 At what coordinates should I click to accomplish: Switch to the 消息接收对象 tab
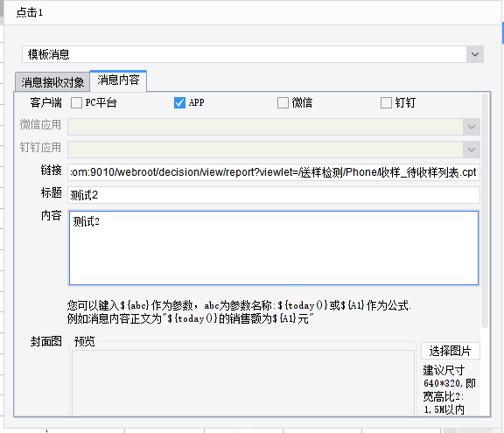coord(52,82)
